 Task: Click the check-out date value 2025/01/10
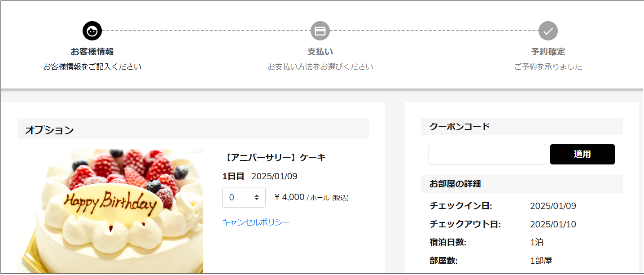pos(553,224)
